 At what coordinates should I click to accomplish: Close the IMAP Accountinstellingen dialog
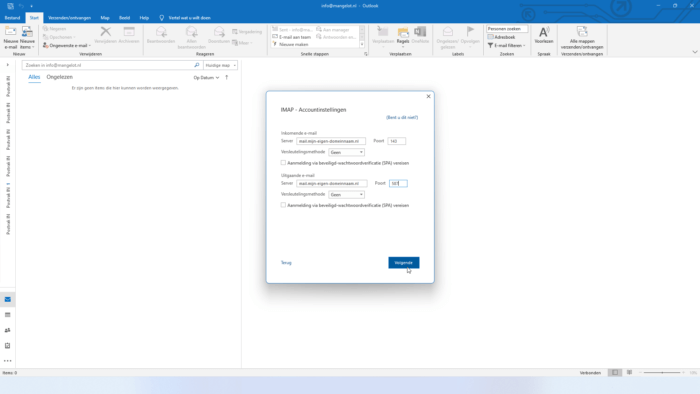click(429, 96)
